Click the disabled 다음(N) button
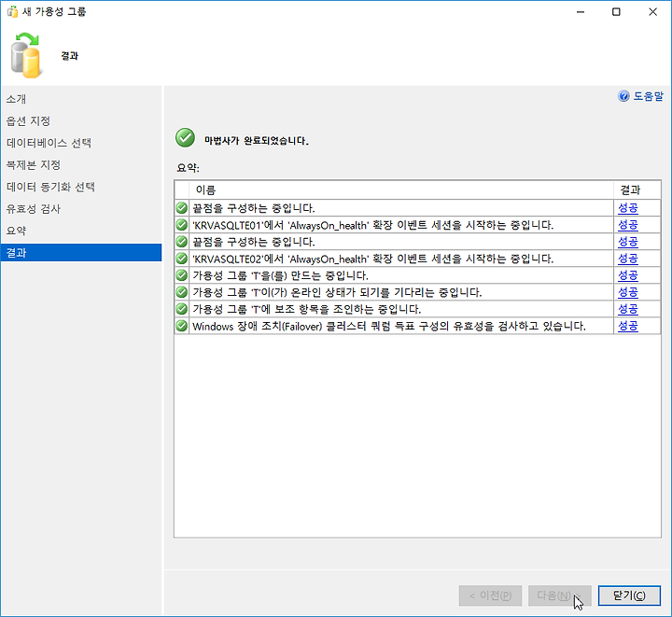Image resolution: width=672 pixels, height=617 pixels. (x=560, y=596)
